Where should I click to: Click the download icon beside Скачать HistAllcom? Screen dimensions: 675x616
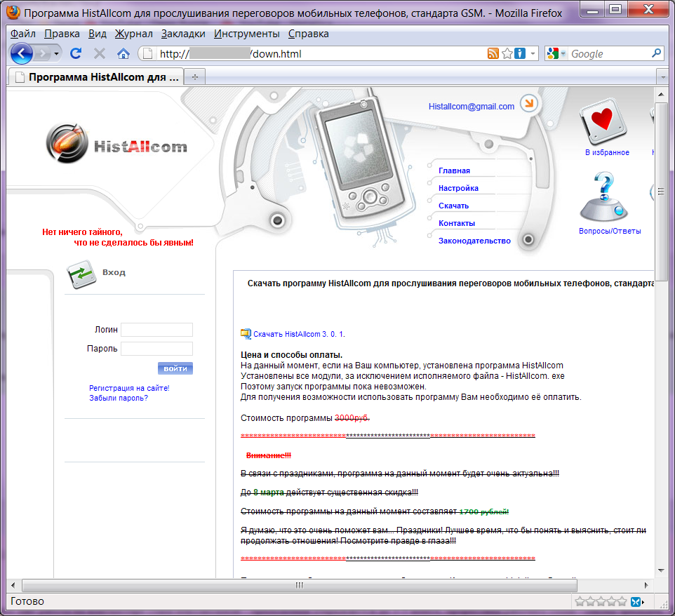pyautogui.click(x=246, y=334)
